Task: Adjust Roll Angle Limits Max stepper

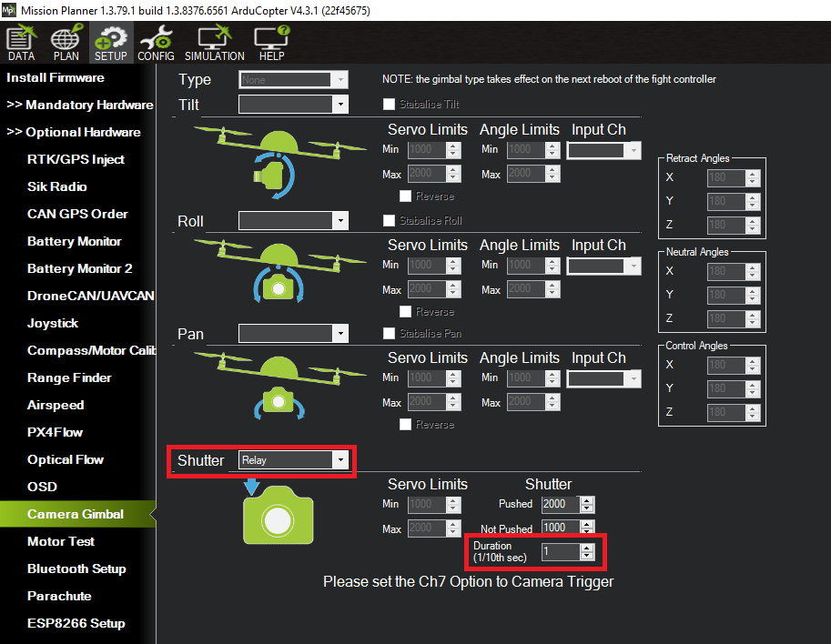Action: (552, 289)
